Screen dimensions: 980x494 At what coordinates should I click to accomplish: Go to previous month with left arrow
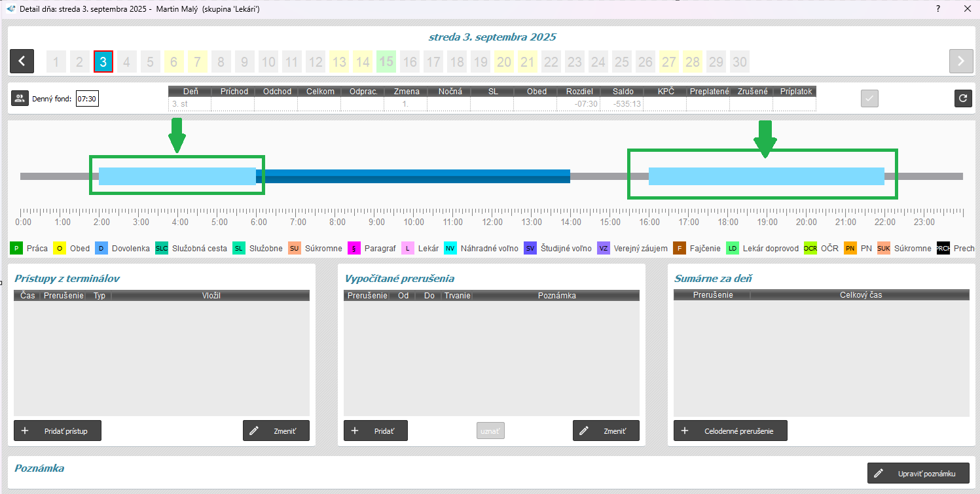pos(22,62)
